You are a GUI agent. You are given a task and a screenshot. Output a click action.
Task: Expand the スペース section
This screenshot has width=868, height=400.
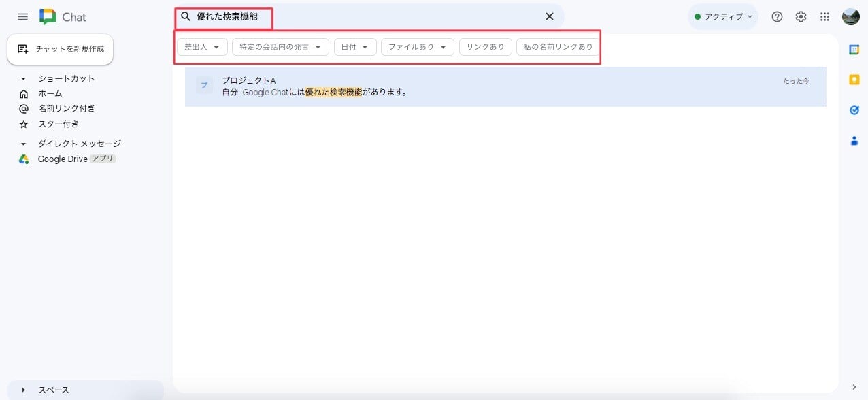pyautogui.click(x=23, y=390)
